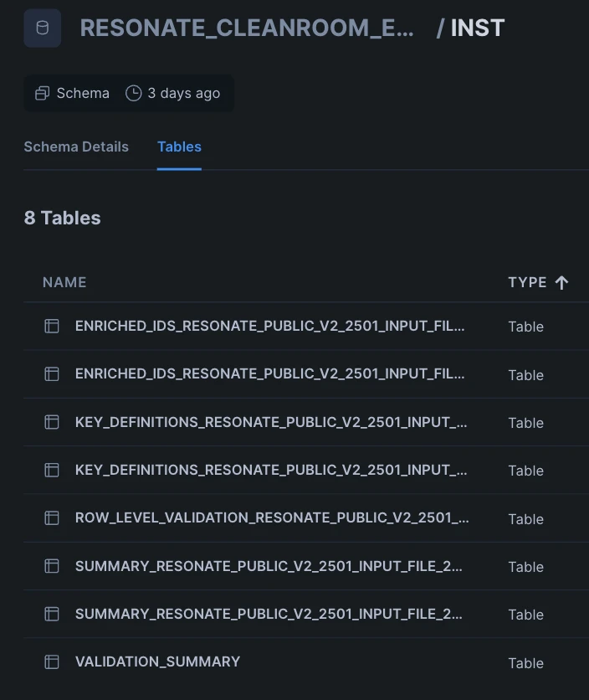Image resolution: width=589 pixels, height=700 pixels.
Task: Click the clock icon near 3 days ago
Action: (x=133, y=93)
